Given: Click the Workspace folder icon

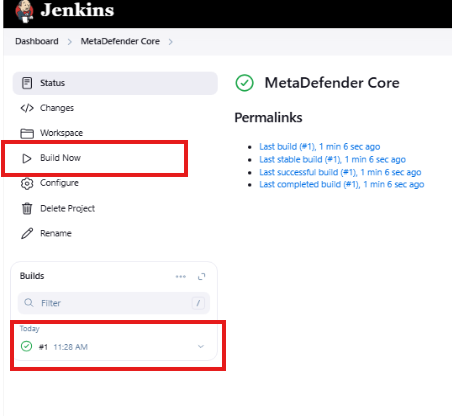Looking at the screenshot, I should point(27,133).
